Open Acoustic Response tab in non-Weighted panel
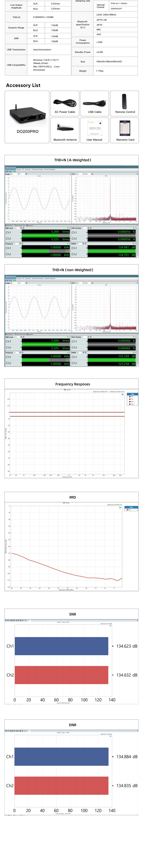The height and width of the screenshot is (868, 143). point(49,279)
